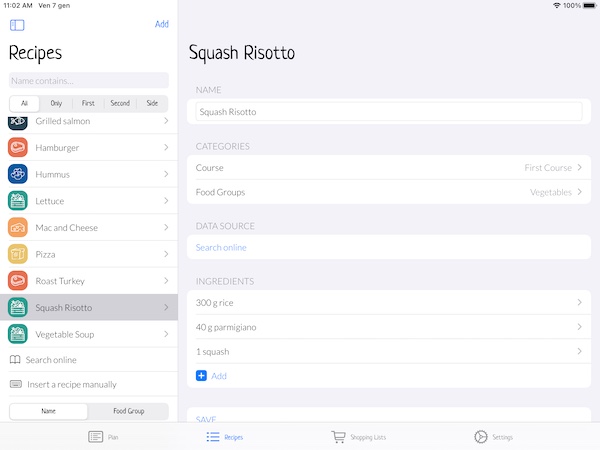The image size is (600, 450).
Task: Check the battery status icon
Action: click(x=590, y=5)
